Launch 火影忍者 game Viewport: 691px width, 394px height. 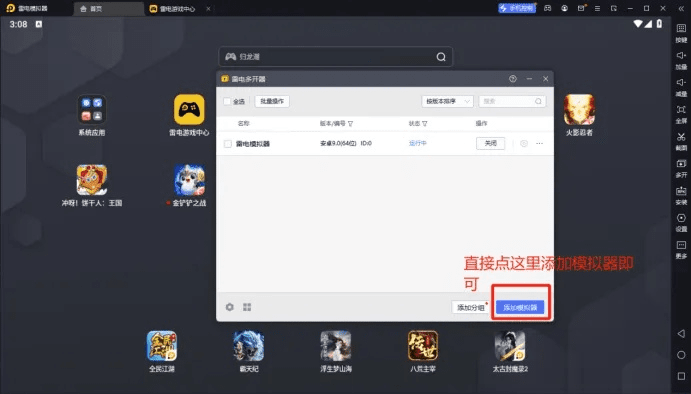coord(579,110)
